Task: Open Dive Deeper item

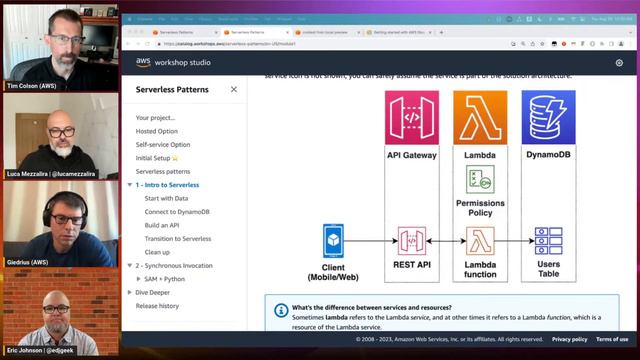Action: [x=153, y=292]
